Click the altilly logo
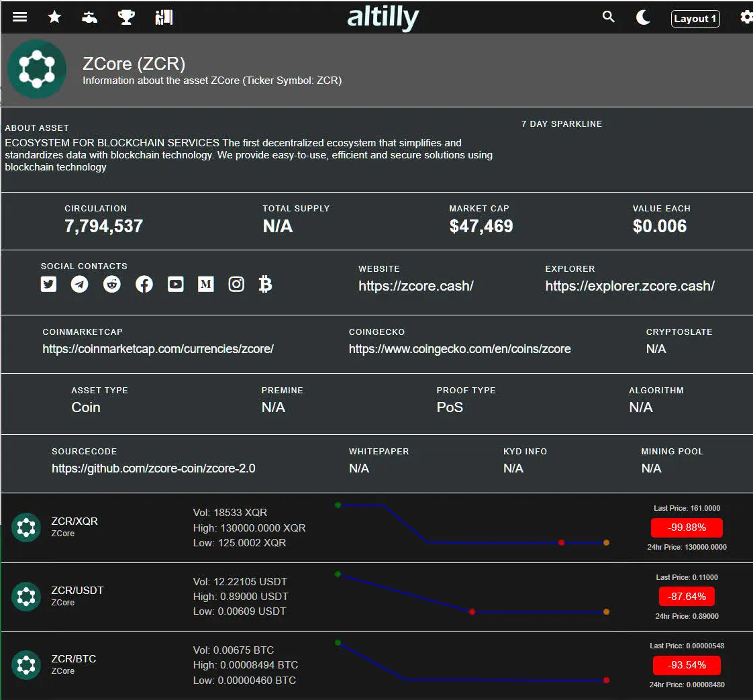The image size is (753, 700). point(383,17)
